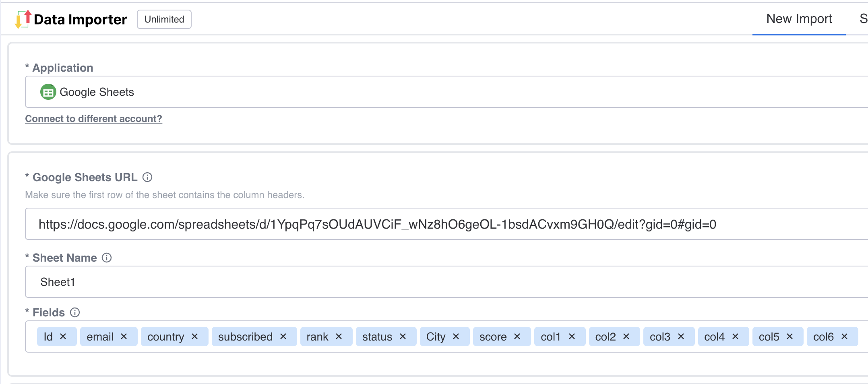
Task: Click the Data Importer title text
Action: [x=80, y=19]
